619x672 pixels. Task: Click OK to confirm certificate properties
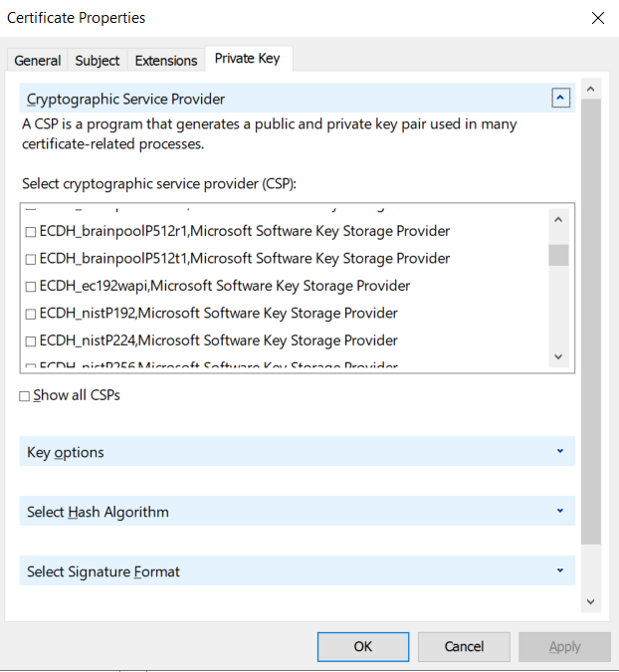click(x=363, y=646)
